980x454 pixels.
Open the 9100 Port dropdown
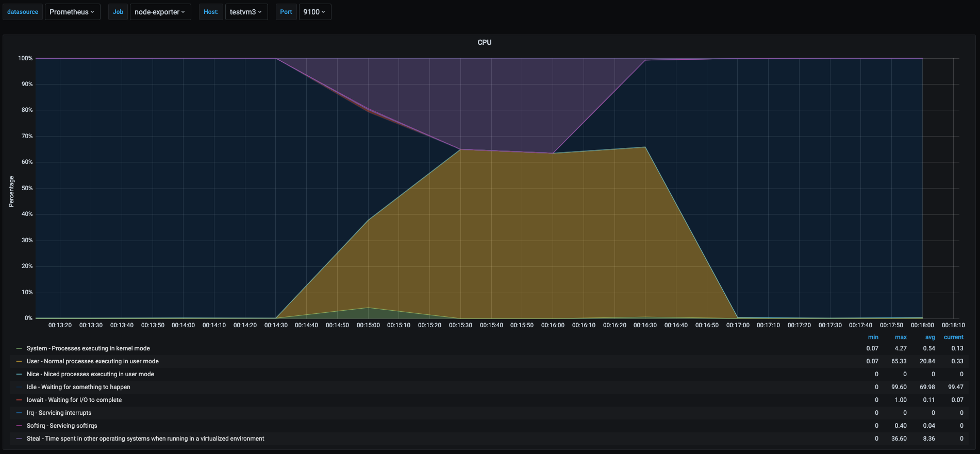click(x=314, y=12)
